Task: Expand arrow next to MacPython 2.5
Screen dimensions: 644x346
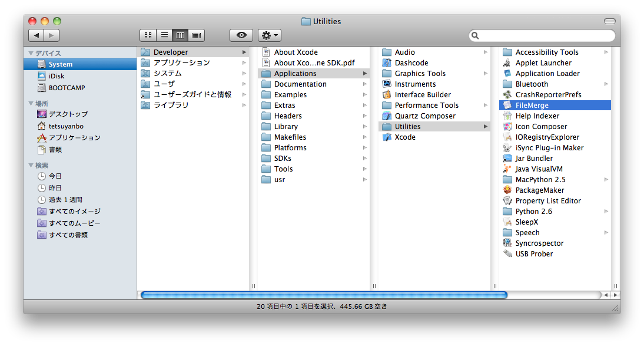Action: (606, 179)
